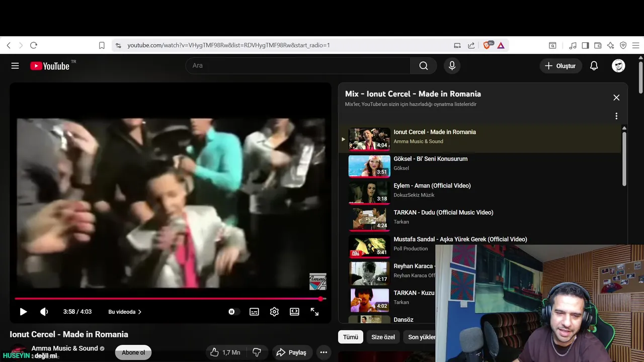Like the video (1,7 Mn)
The image size is (644, 362).
click(224, 352)
